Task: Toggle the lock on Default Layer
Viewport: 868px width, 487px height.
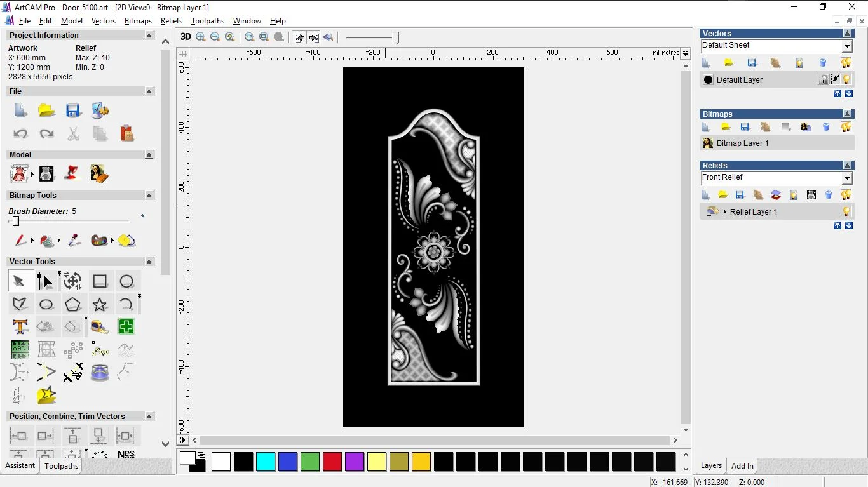Action: point(822,79)
